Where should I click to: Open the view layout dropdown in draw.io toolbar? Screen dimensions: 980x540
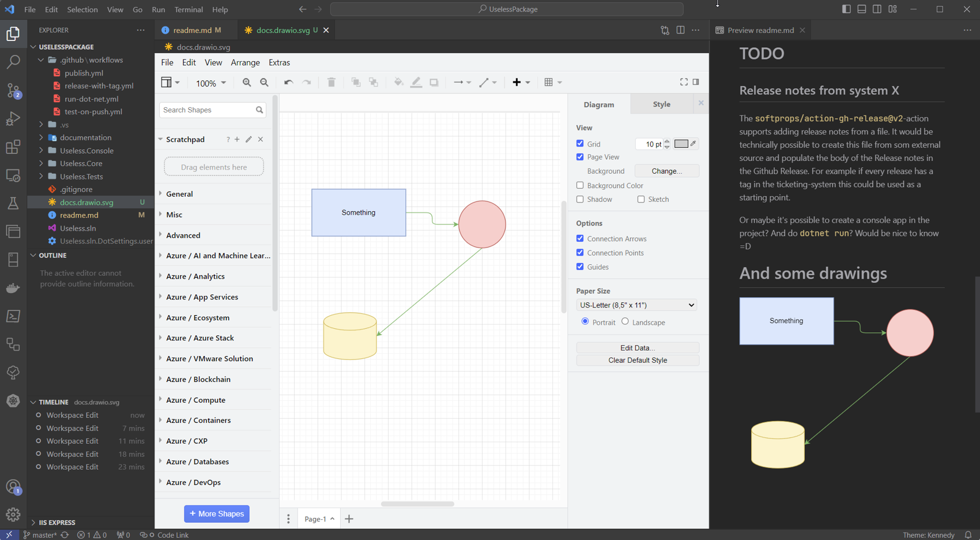point(170,82)
